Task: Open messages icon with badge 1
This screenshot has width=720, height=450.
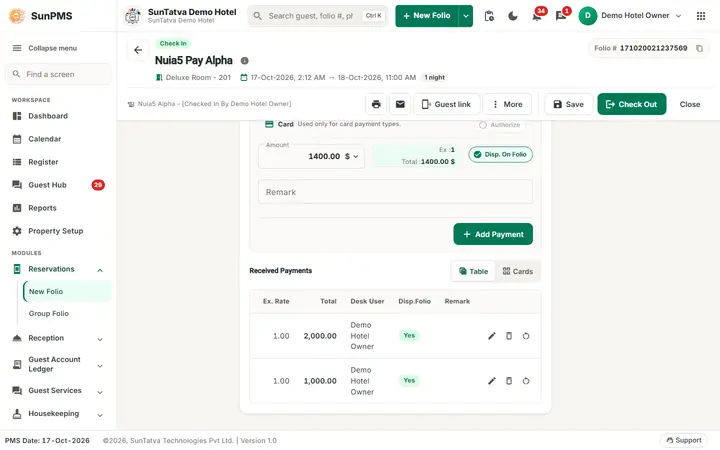Action: [561, 16]
